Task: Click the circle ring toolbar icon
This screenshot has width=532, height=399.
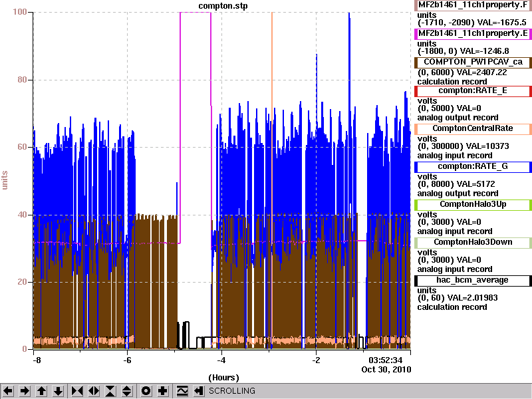Action: 146,391
